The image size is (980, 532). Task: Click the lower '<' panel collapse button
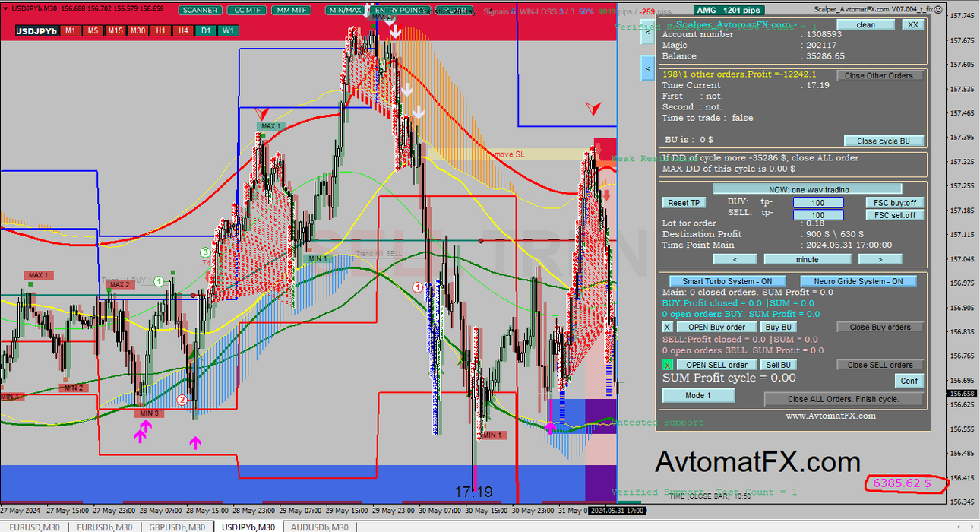pos(647,68)
